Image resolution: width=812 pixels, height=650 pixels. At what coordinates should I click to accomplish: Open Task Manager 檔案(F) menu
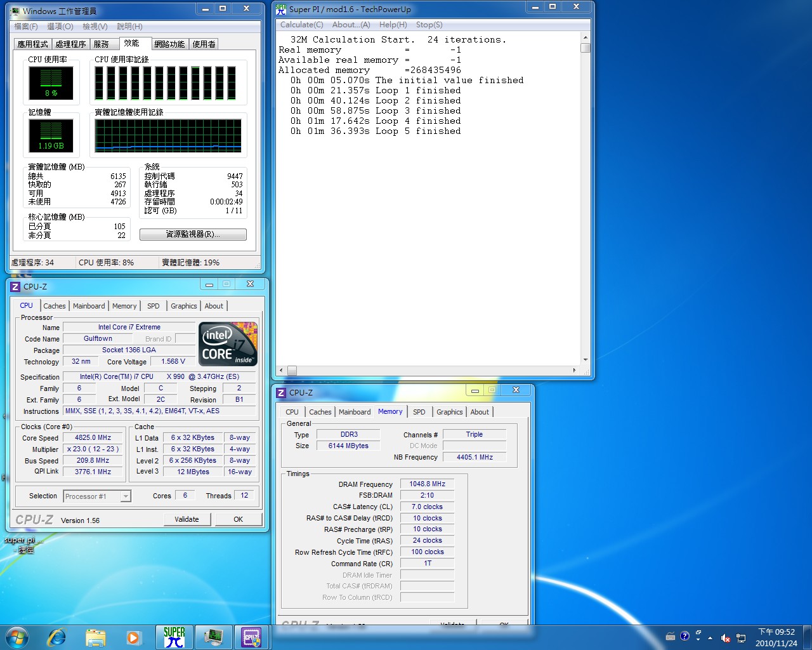26,27
